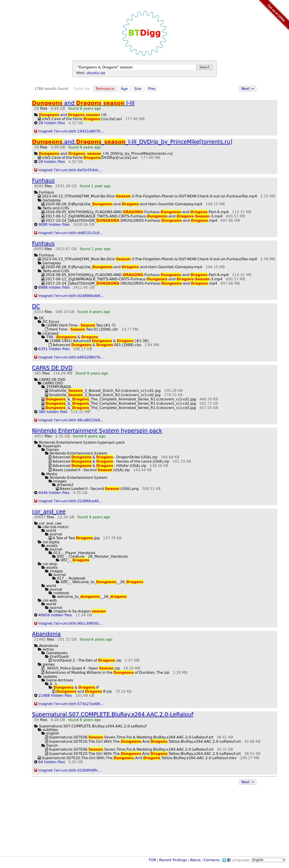Click the Twitter icon in the footer
This screenshot has height=868, width=289.
224,860
